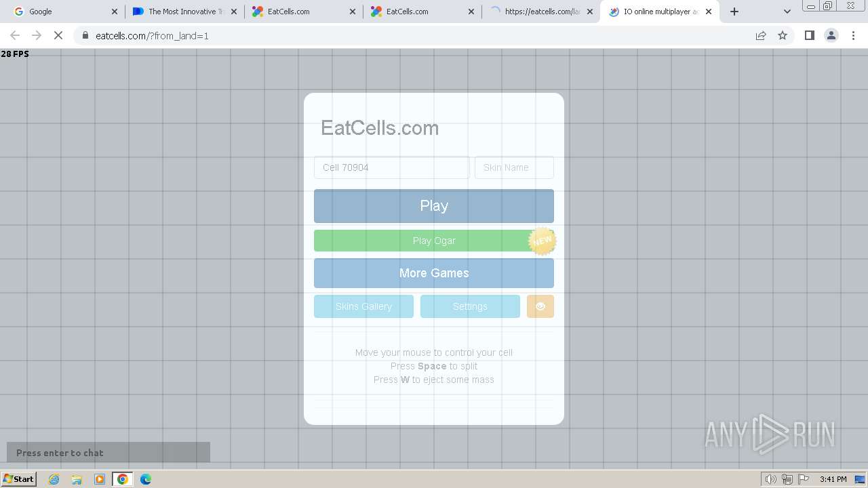Click the show desktop monitor tray icon
Screen dimensions: 868x488
(x=860, y=479)
